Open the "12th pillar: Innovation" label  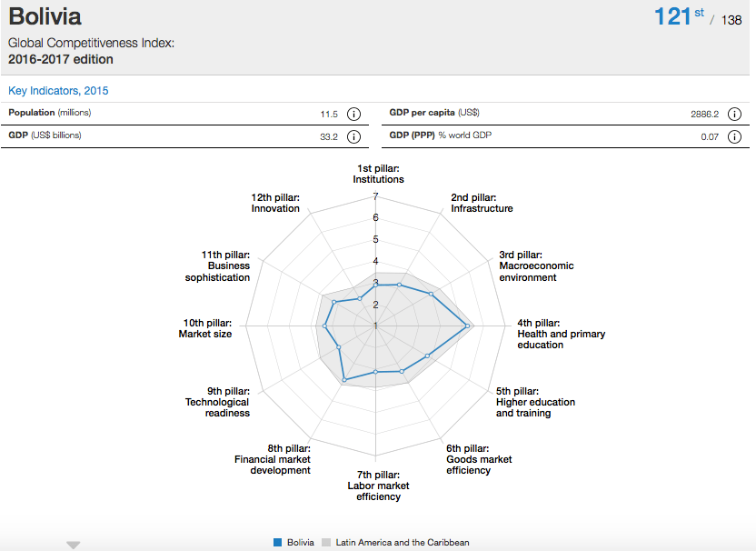click(275, 203)
